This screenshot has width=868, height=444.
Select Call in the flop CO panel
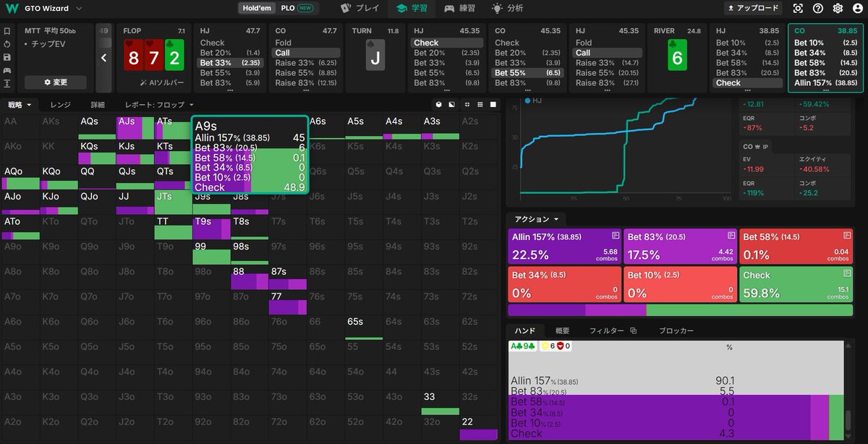tap(307, 53)
